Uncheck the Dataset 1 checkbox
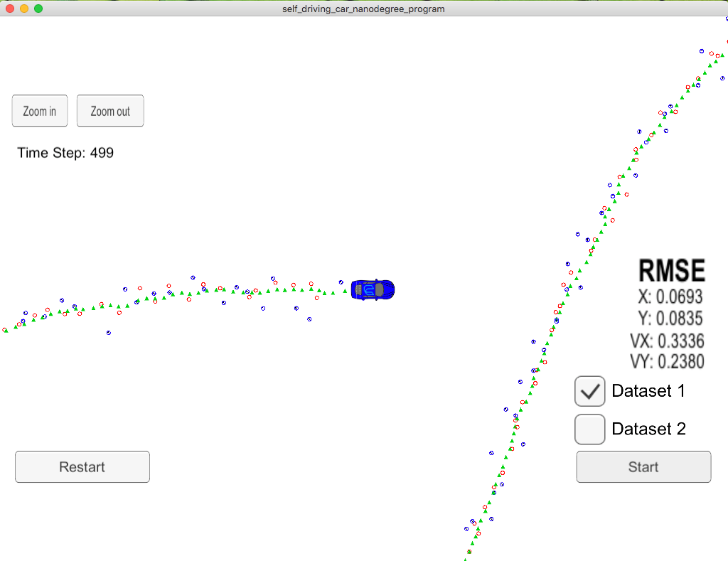Screen dimensions: 728x561 point(589,391)
